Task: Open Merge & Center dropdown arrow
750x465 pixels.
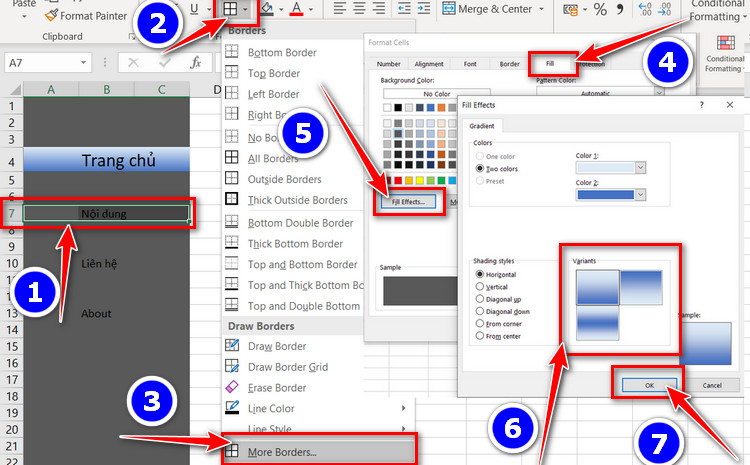Action: tap(541, 9)
